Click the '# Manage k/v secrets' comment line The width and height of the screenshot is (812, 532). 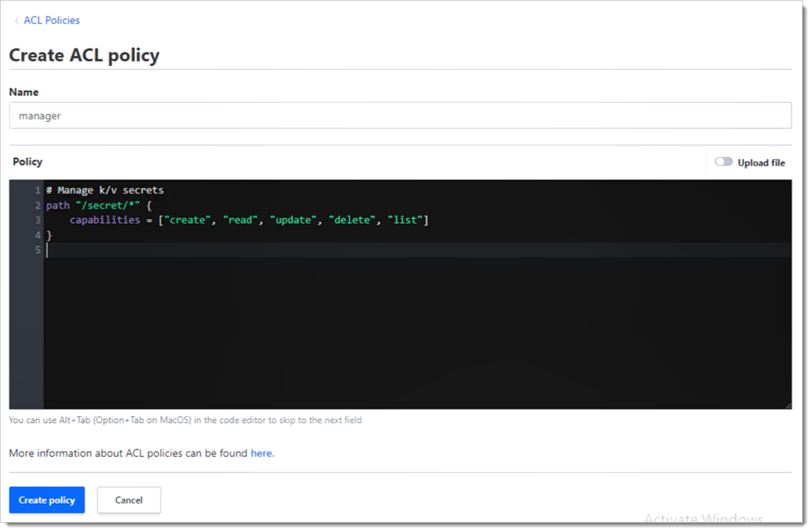[x=105, y=190]
